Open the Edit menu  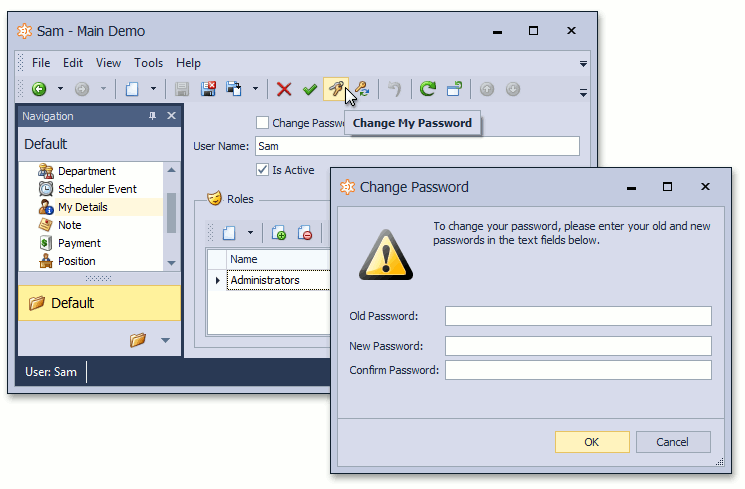[x=73, y=63]
